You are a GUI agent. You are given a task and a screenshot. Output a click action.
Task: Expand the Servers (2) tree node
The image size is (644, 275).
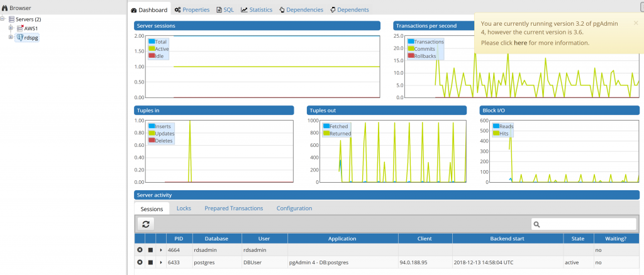pos(3,19)
